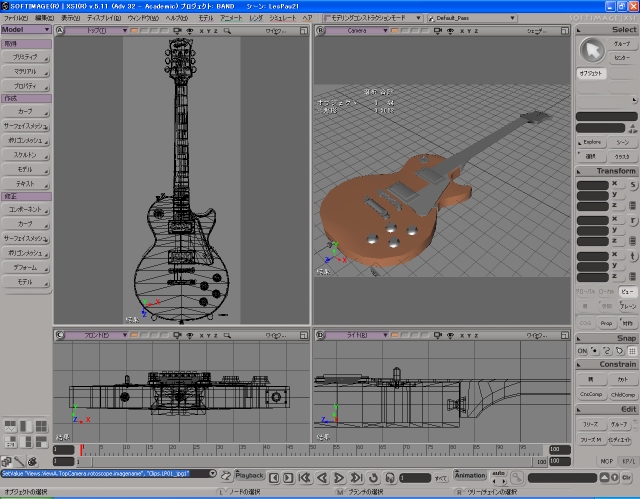
Task: Select the arrow selection tool
Action: pos(592,50)
